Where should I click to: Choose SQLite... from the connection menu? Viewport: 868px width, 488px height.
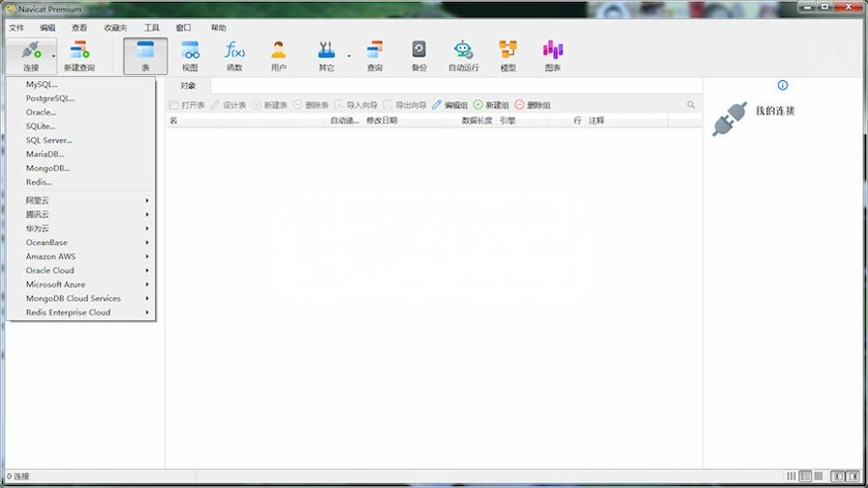81,126
